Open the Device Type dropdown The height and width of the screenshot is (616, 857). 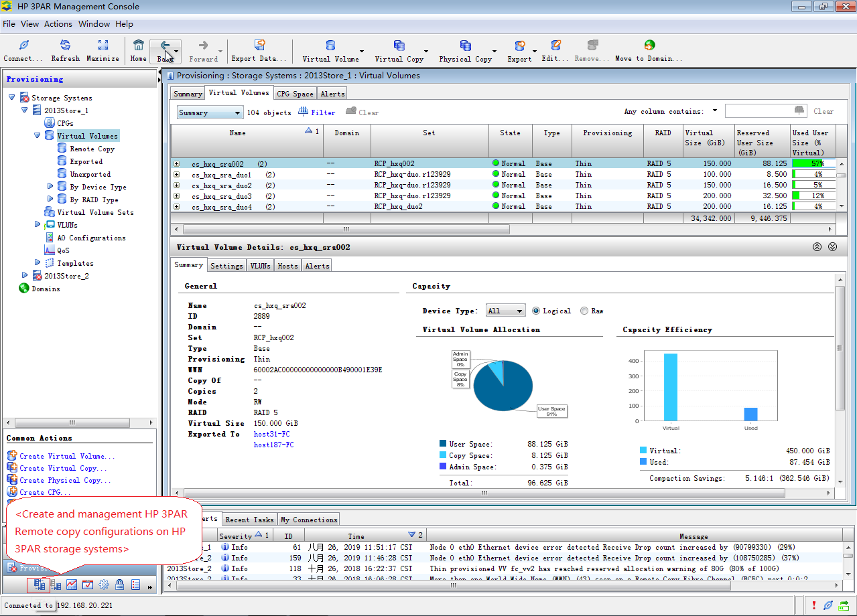point(506,311)
